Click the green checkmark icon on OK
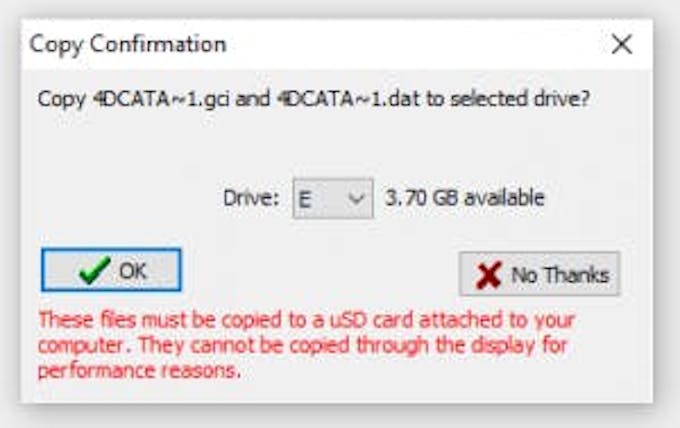This screenshot has height=428, width=680. pyautogui.click(x=94, y=271)
